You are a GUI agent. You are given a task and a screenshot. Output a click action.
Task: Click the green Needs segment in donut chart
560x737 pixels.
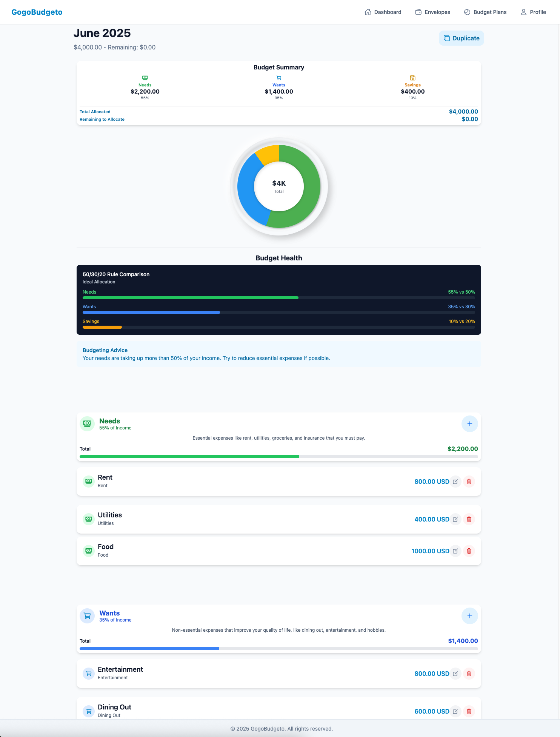click(309, 189)
